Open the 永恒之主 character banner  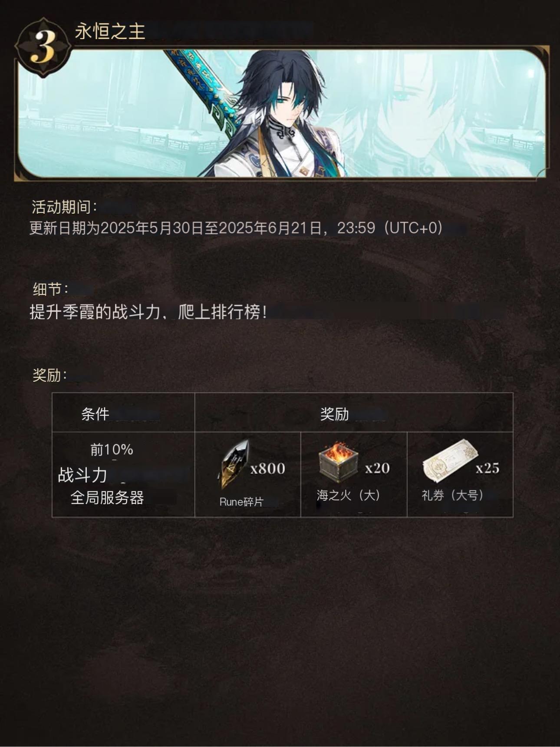click(x=281, y=113)
